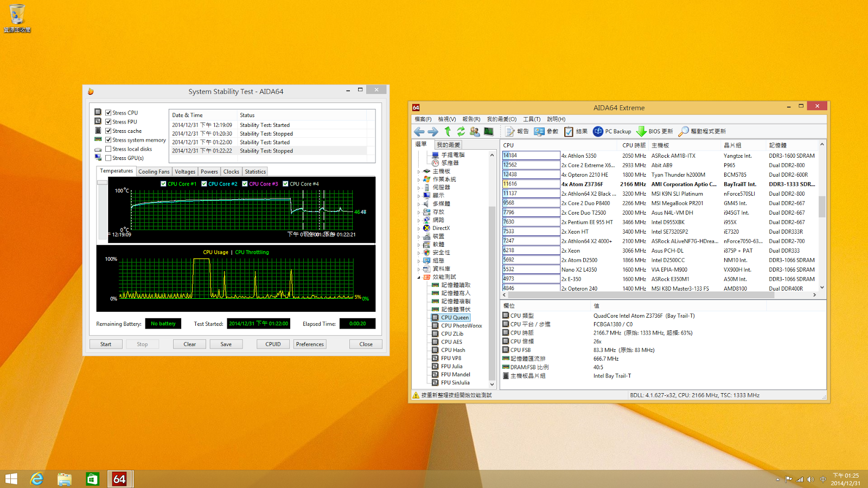Expand 伺服器 server tree node
This screenshot has width=868, height=488.
(419, 188)
